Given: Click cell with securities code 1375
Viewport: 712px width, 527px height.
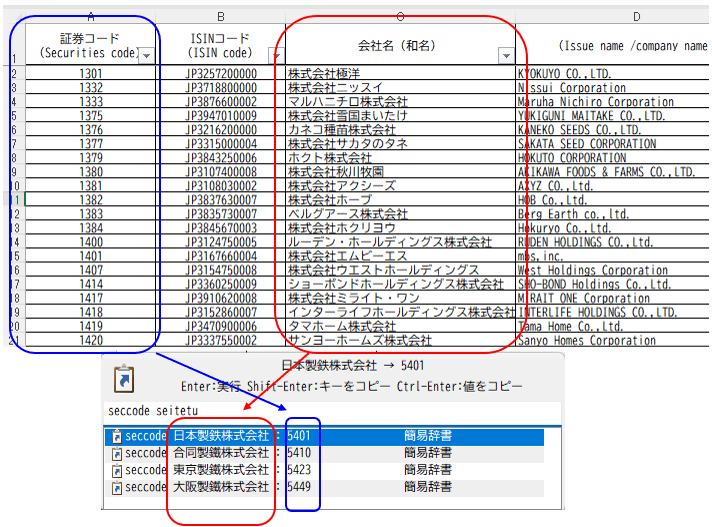Looking at the screenshot, I should (91, 116).
